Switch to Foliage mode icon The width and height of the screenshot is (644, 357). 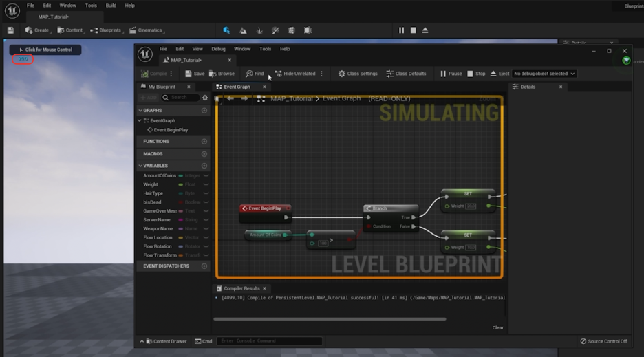(259, 30)
